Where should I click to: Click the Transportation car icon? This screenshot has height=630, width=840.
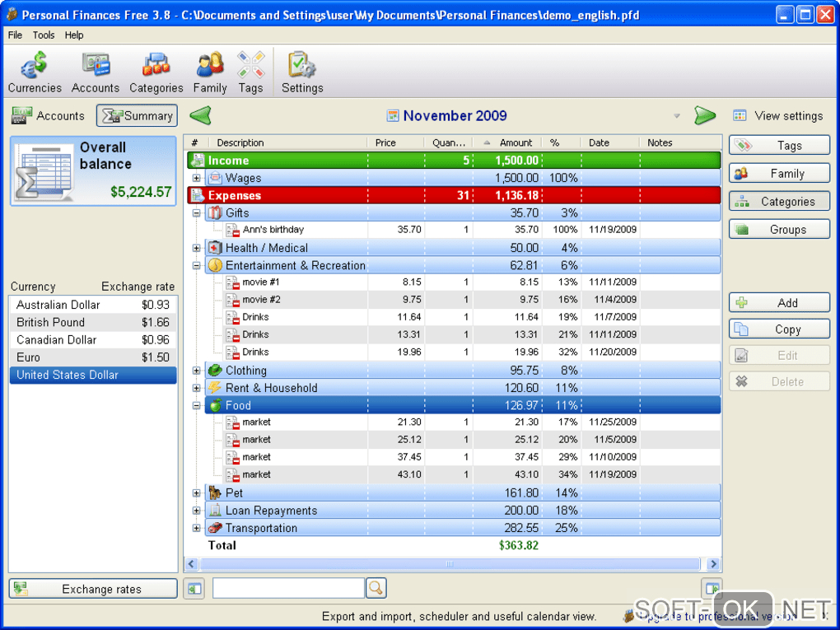point(215,528)
